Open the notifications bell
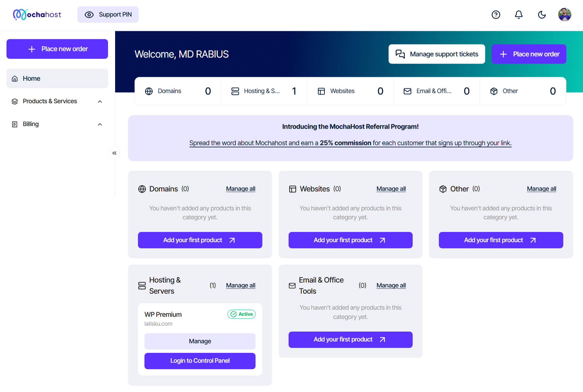583x392 pixels. [x=519, y=14]
